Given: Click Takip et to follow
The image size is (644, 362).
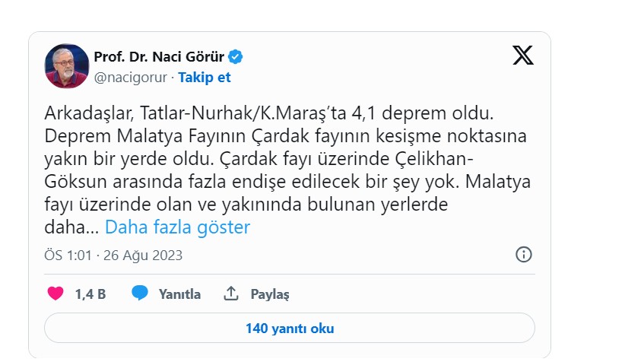Looking at the screenshot, I should [205, 78].
